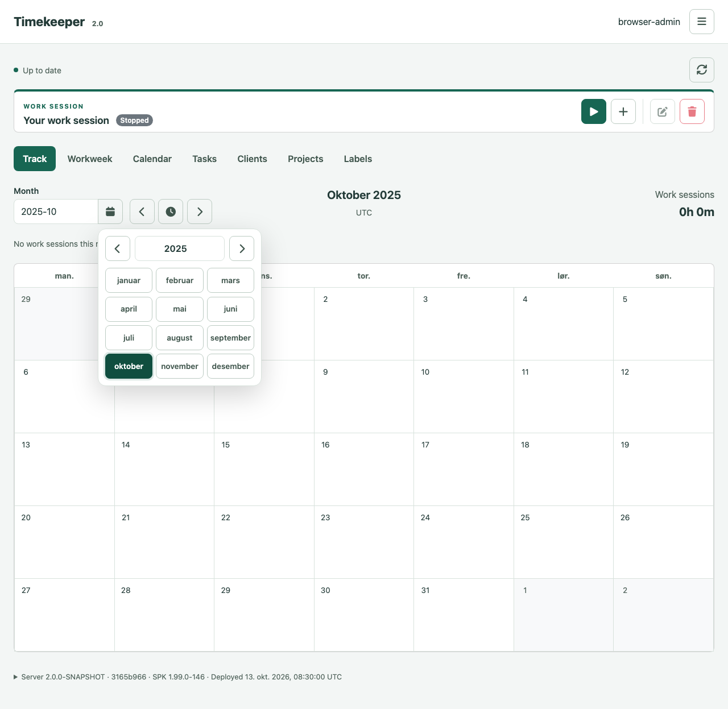This screenshot has height=709, width=728.
Task: Delete the work session
Action: click(x=692, y=111)
